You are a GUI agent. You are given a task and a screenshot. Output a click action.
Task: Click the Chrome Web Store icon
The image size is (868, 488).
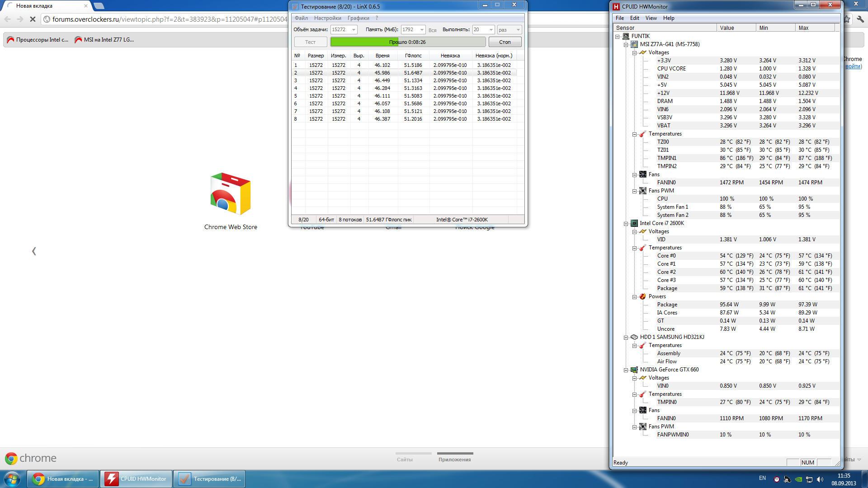coord(231,194)
